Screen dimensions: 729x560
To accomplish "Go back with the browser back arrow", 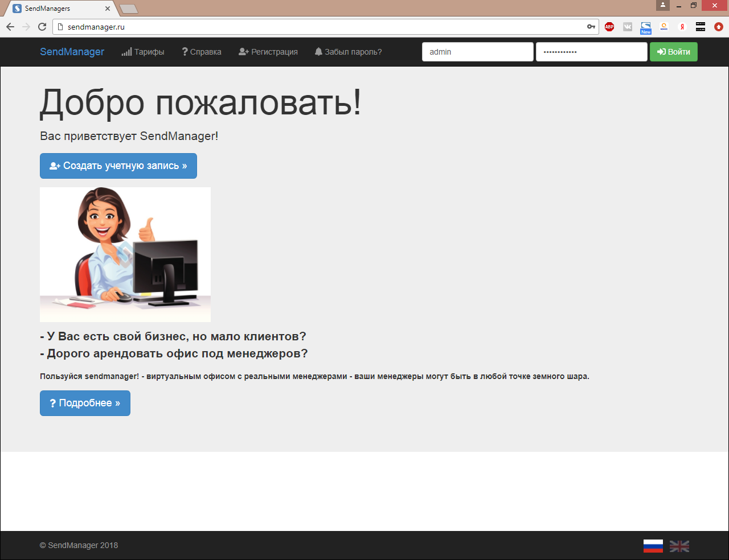I will (10, 27).
